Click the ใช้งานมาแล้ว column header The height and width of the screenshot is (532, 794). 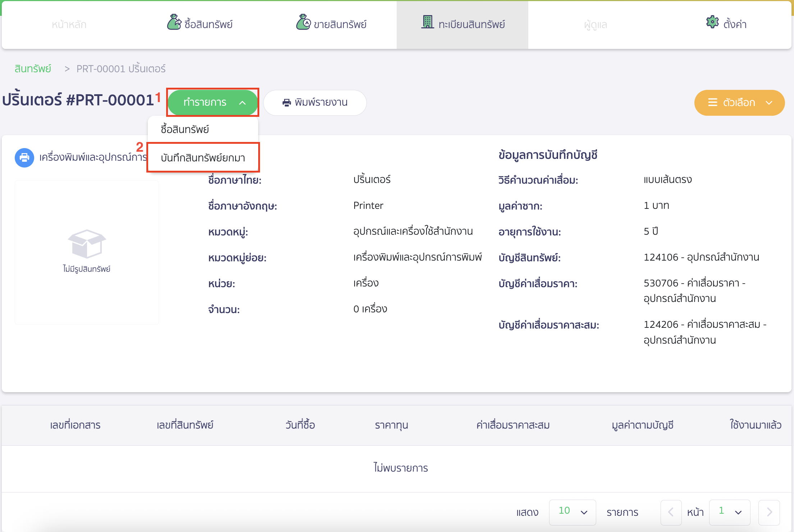click(x=756, y=425)
